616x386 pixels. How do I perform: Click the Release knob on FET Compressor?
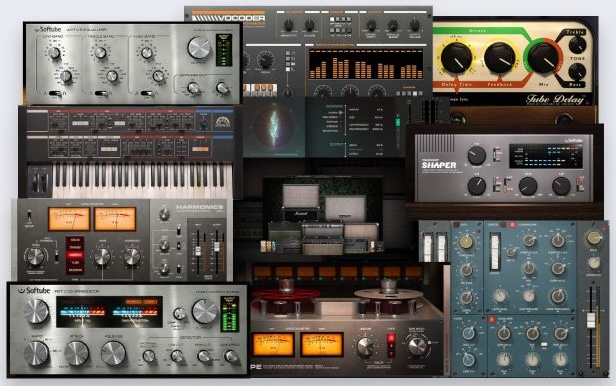click(x=114, y=353)
